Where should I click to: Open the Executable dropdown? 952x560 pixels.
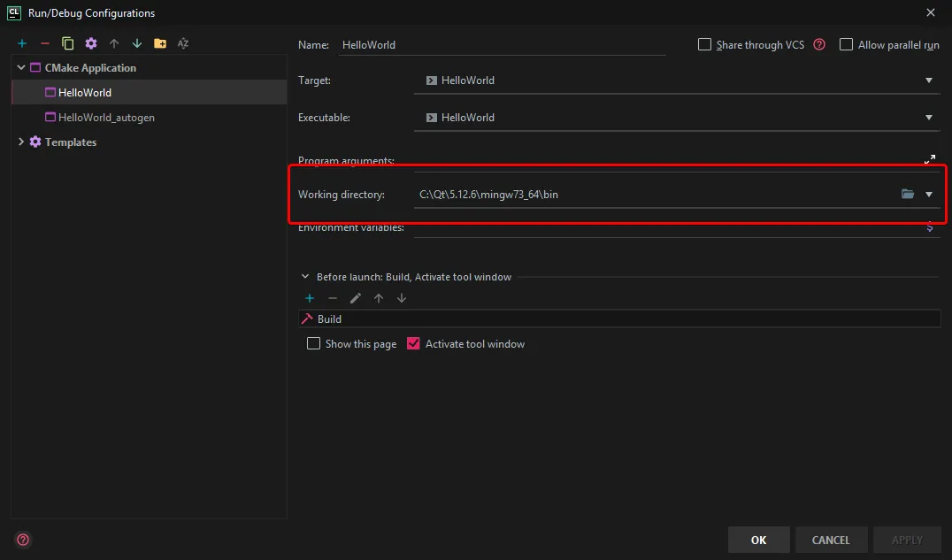point(929,118)
